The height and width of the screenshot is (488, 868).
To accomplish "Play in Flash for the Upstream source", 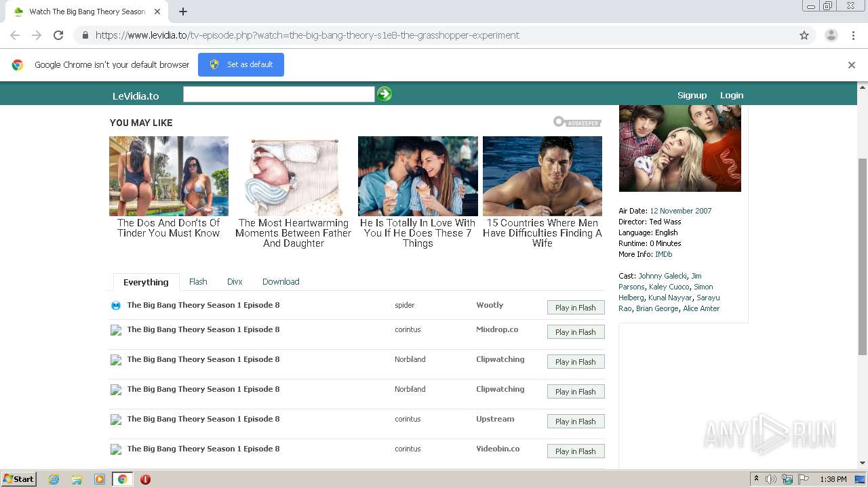I will tap(576, 422).
